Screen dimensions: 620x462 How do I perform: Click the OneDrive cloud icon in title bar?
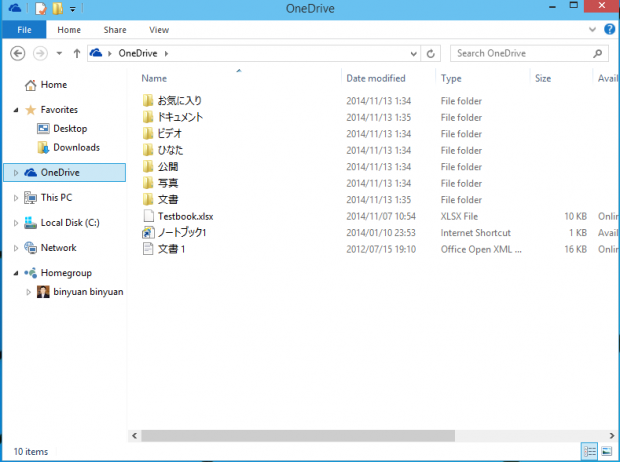click(x=15, y=8)
